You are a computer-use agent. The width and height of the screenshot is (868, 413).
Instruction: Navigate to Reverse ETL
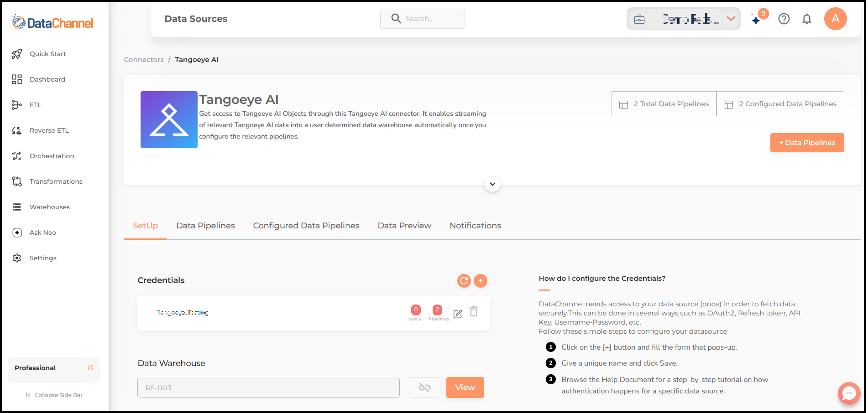tap(49, 130)
